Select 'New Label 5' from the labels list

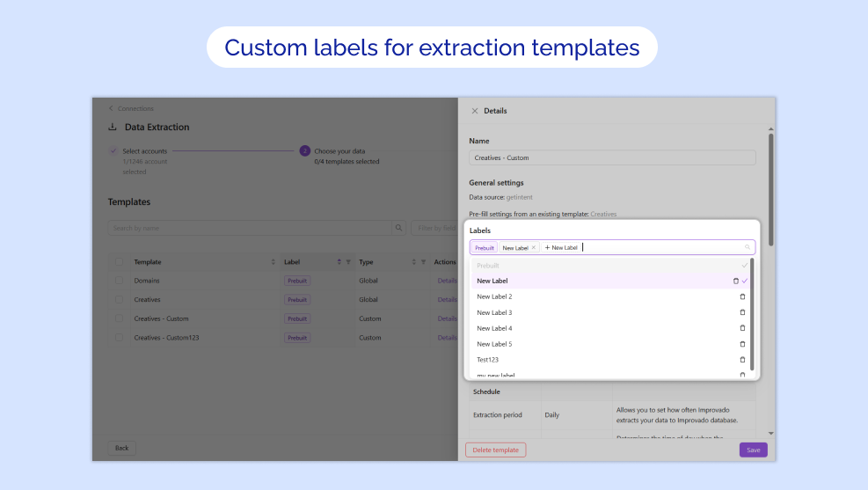pos(494,344)
